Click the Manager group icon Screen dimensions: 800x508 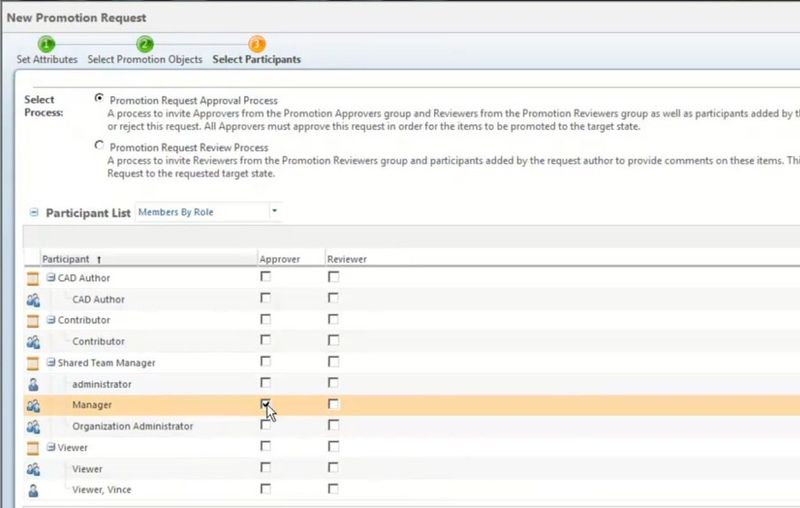pyautogui.click(x=33, y=405)
